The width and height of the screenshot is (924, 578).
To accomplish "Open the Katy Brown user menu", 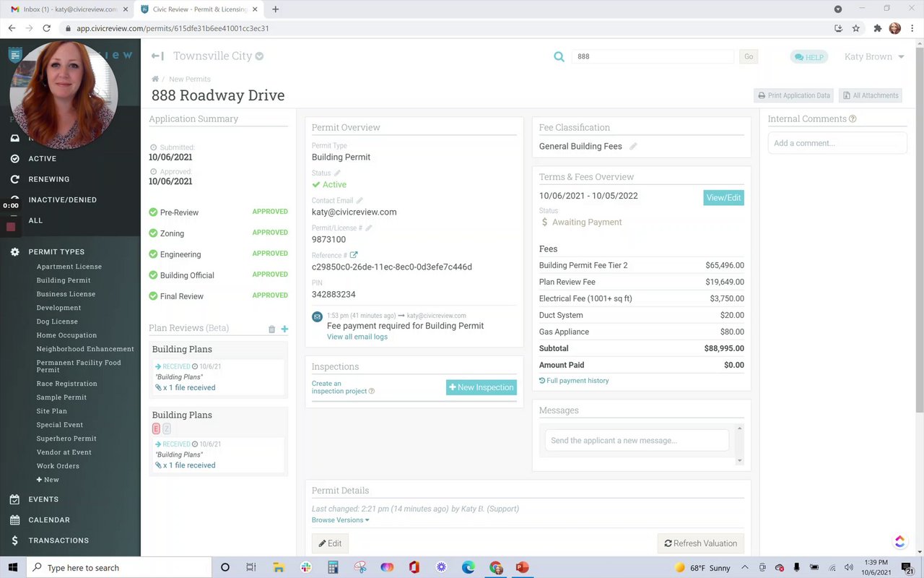I will click(x=874, y=56).
